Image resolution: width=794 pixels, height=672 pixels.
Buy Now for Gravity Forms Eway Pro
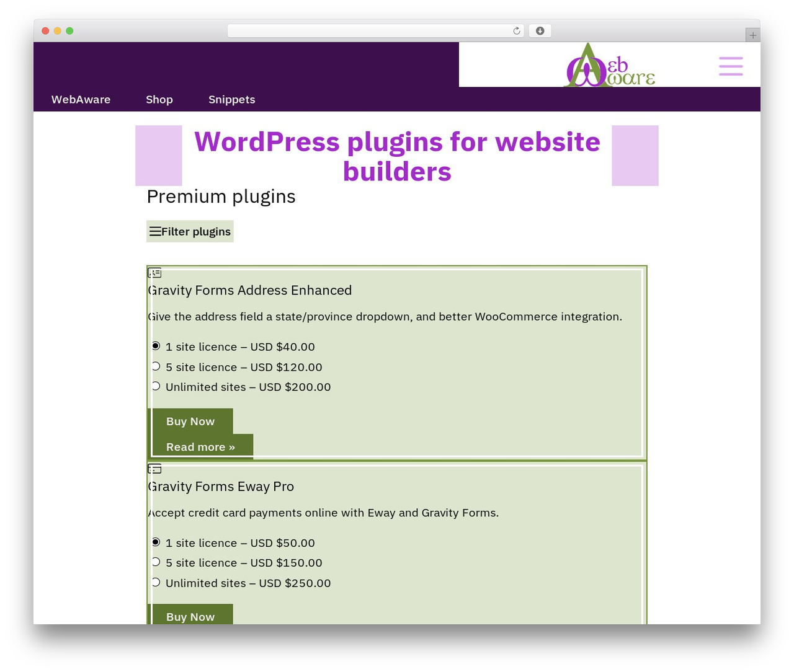pyautogui.click(x=190, y=615)
